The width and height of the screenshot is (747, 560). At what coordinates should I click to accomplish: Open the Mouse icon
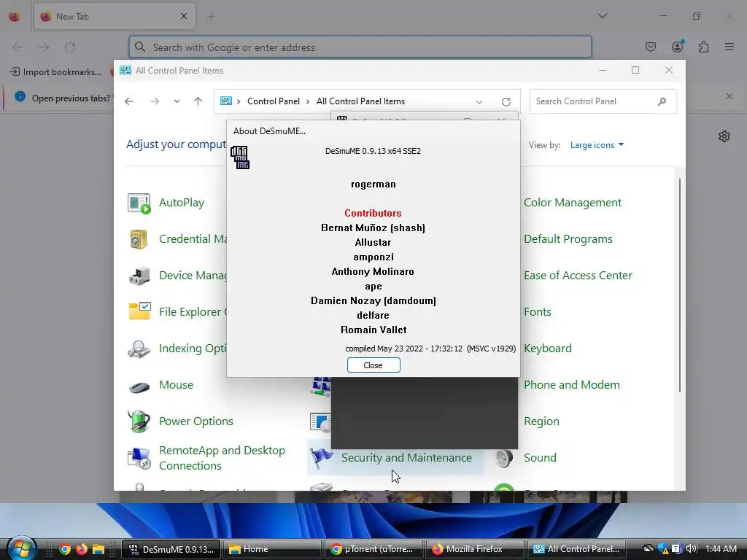(139, 386)
